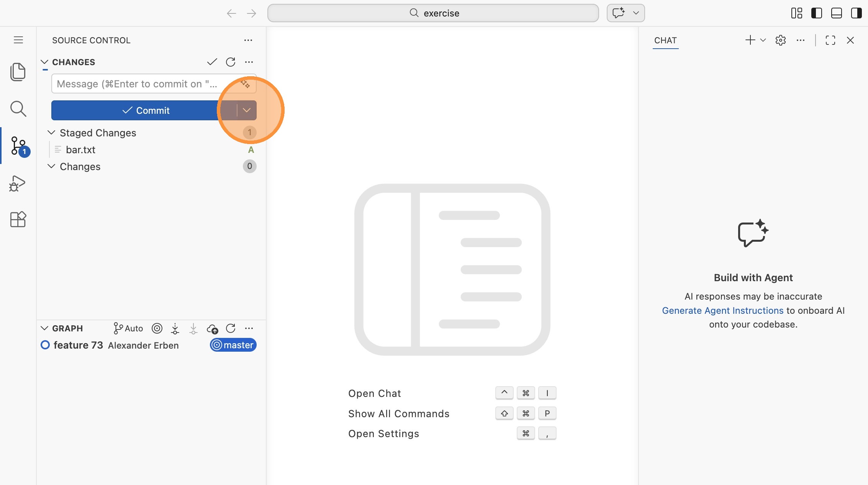
Task: Toggle the secondary side bar visibility
Action: [856, 13]
